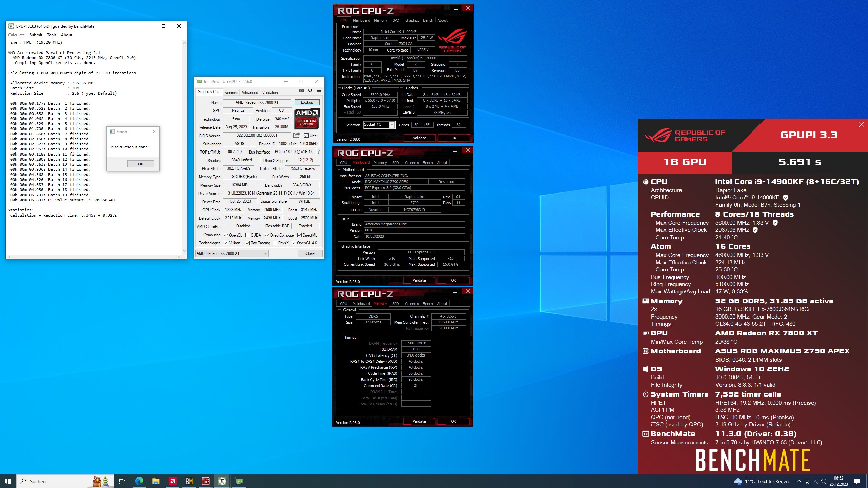Switch to GPUPI taskbar icon
Screen dimensions: 868x488
pos(222,481)
